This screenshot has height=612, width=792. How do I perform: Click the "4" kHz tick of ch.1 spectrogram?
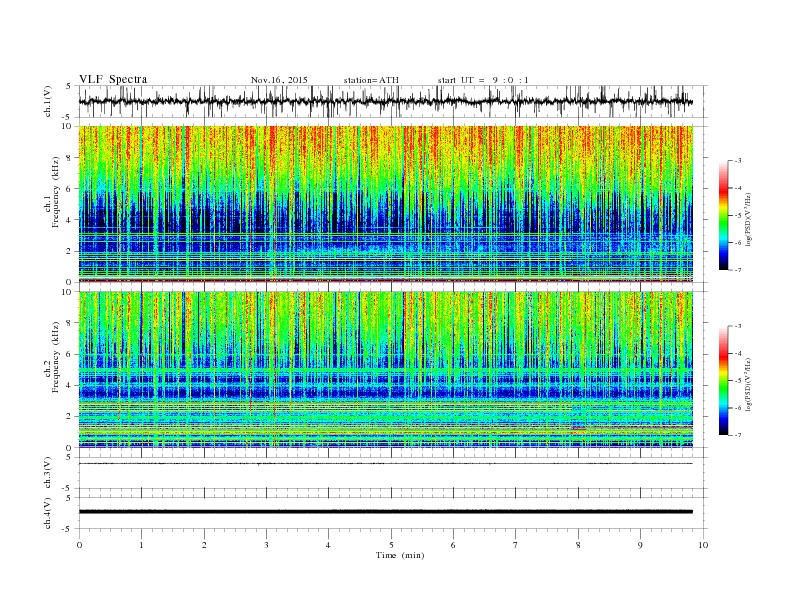(70, 220)
